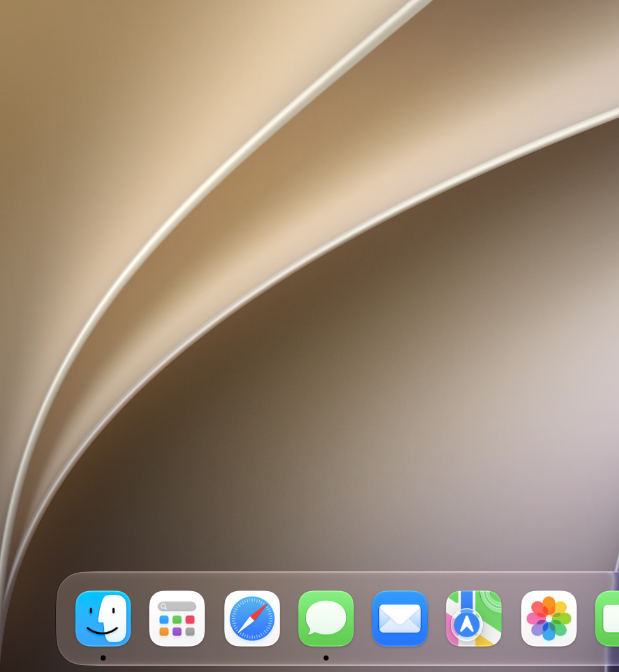This screenshot has width=619, height=672.
Task: Launch Maps from the Dock
Action: coord(474,618)
